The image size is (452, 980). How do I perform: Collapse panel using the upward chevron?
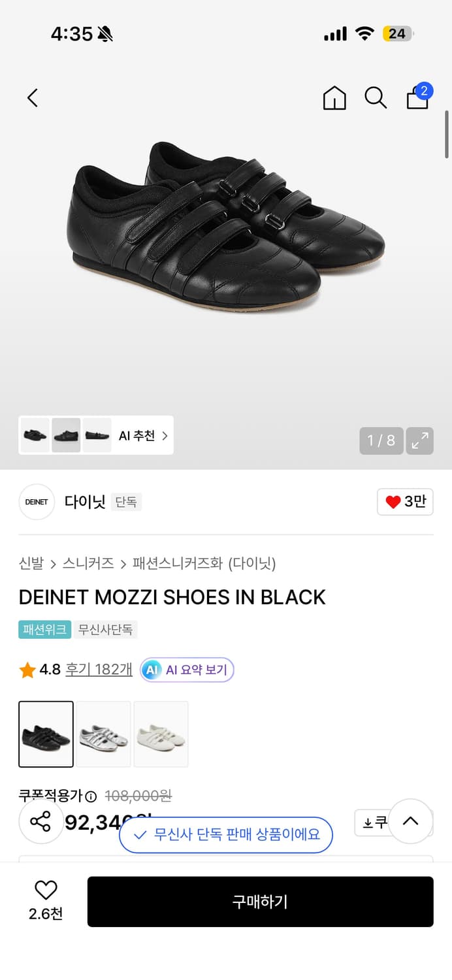411,822
